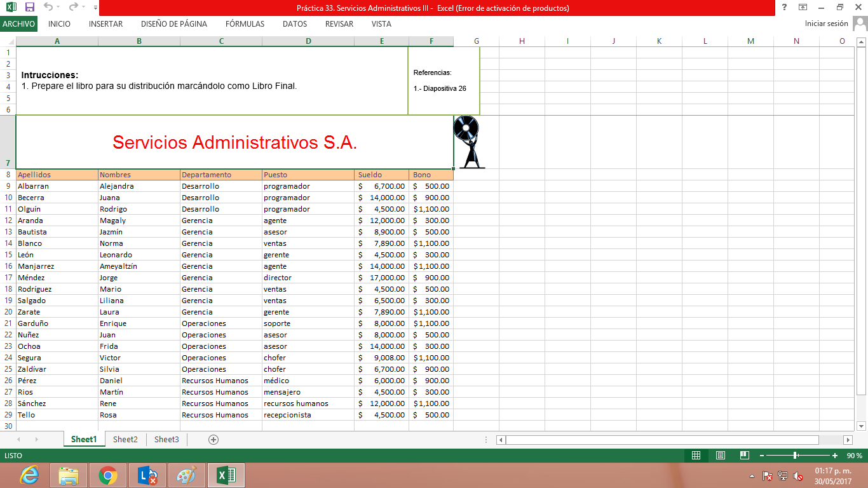Switch to the Sheet2 worksheet tab

[125, 439]
